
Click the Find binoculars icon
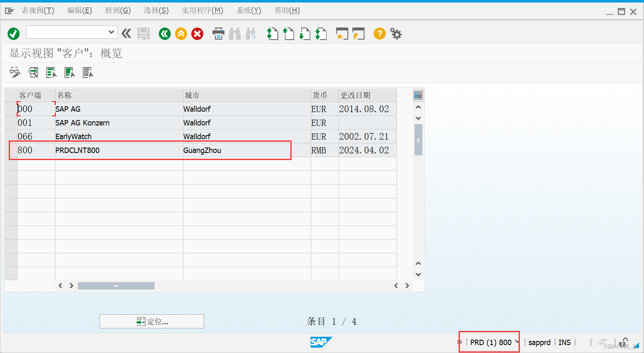[235, 34]
